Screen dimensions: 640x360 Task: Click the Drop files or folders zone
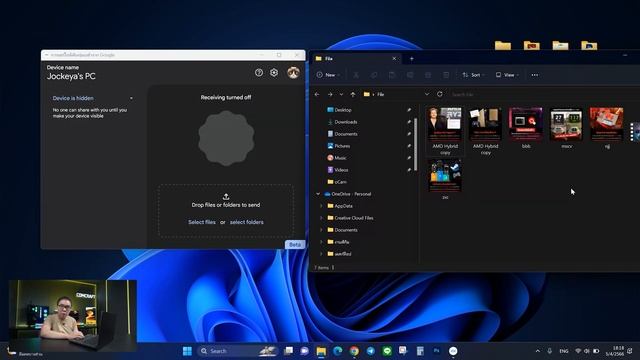tap(226, 211)
